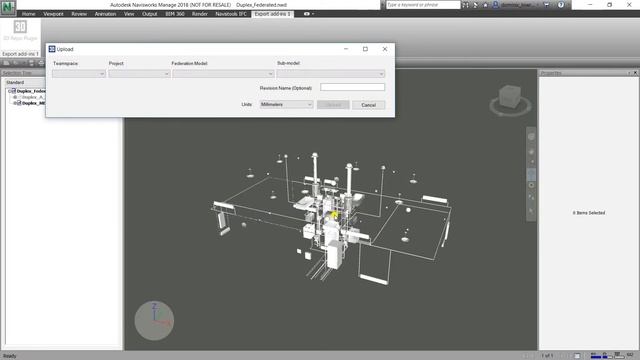Click the greyed Upload button in dialog
640x360 pixels.
333,105
